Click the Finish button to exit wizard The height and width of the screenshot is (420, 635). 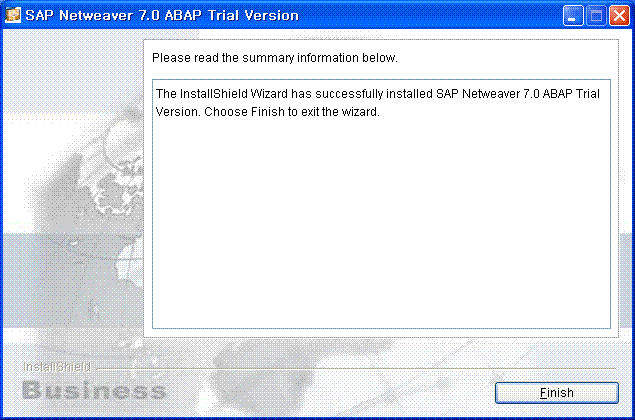tap(556, 392)
